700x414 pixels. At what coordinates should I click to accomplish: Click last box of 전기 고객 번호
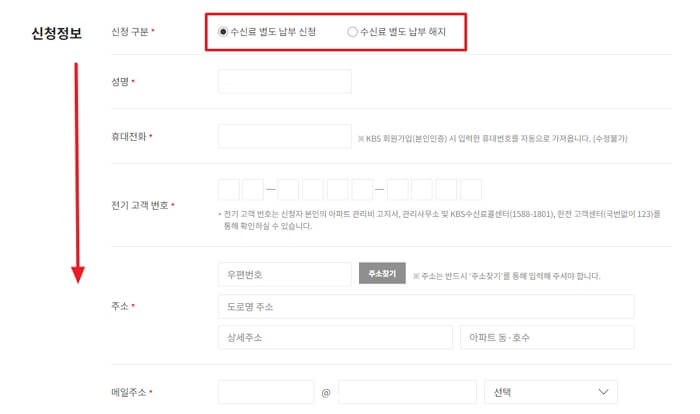471,189
